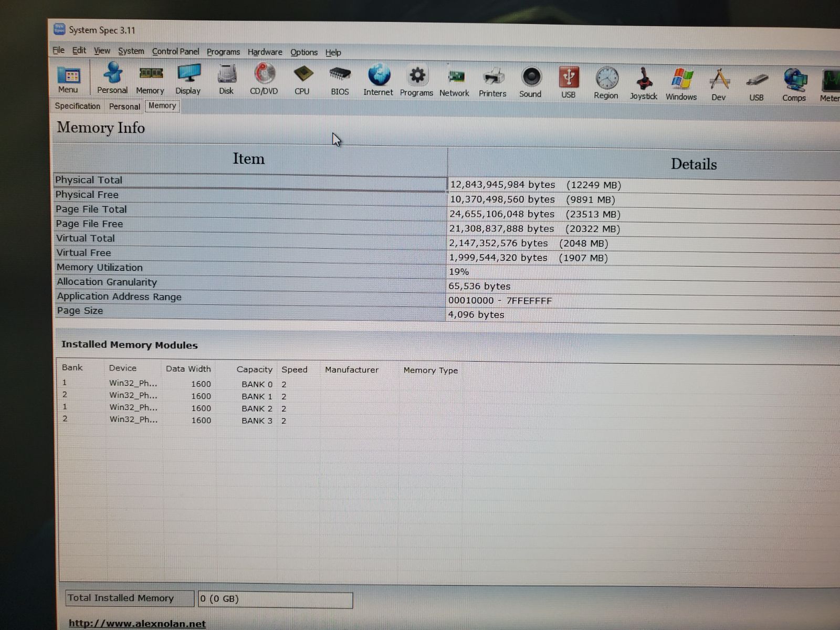Image resolution: width=840 pixels, height=630 pixels.
Task: Click the Item column header
Action: [x=249, y=159]
